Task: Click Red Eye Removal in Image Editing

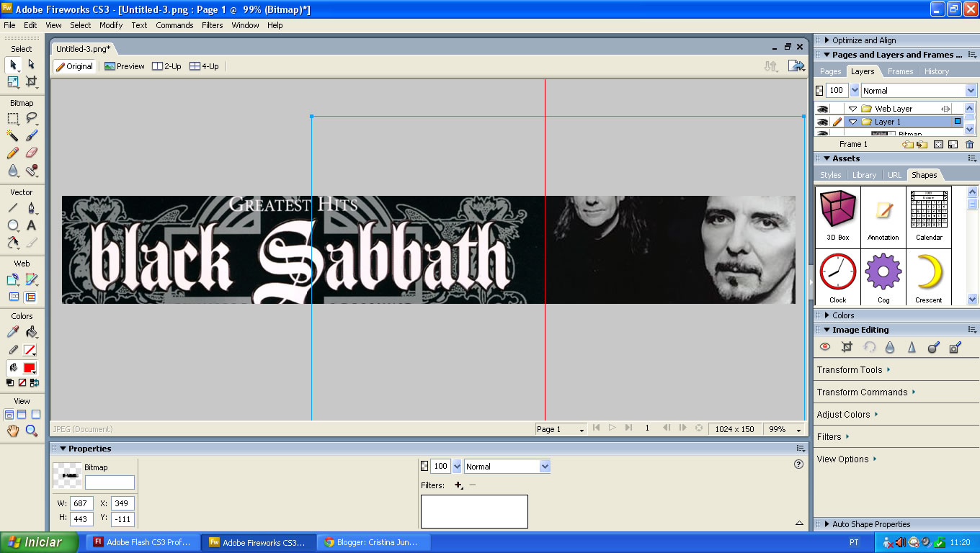Action: pos(825,347)
